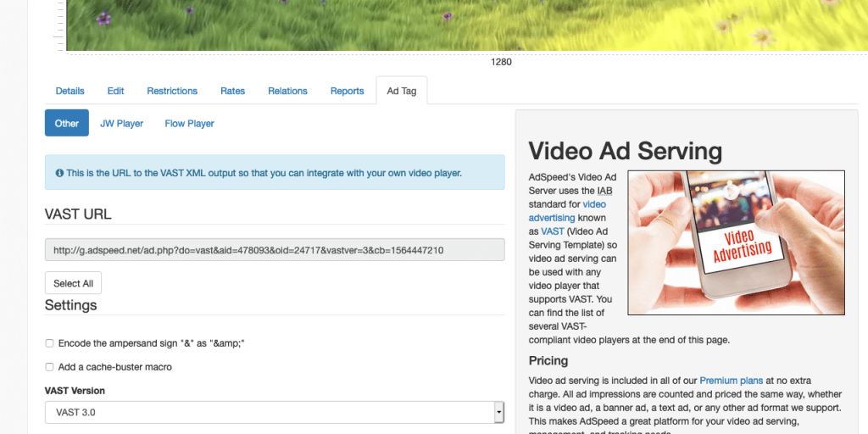Open the Relations tab
The width and height of the screenshot is (868, 434).
click(288, 91)
